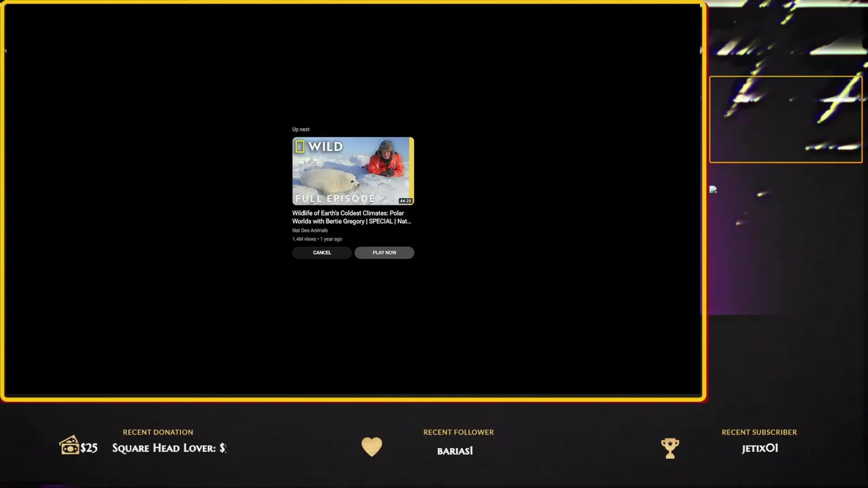868x488 pixels.
Task: Select the 'Recent Donation' heading
Action: click(158, 432)
